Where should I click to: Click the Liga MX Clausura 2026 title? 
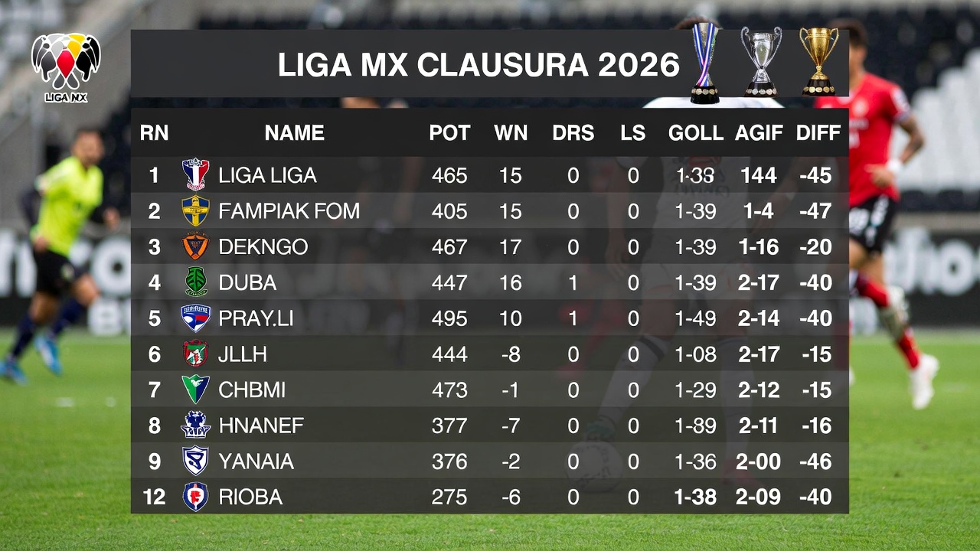pyautogui.click(x=479, y=65)
